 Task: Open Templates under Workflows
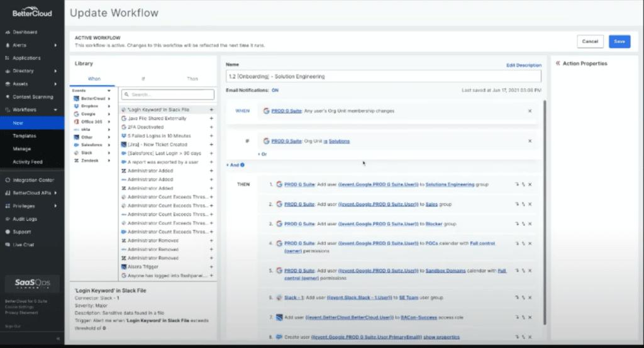pos(25,136)
